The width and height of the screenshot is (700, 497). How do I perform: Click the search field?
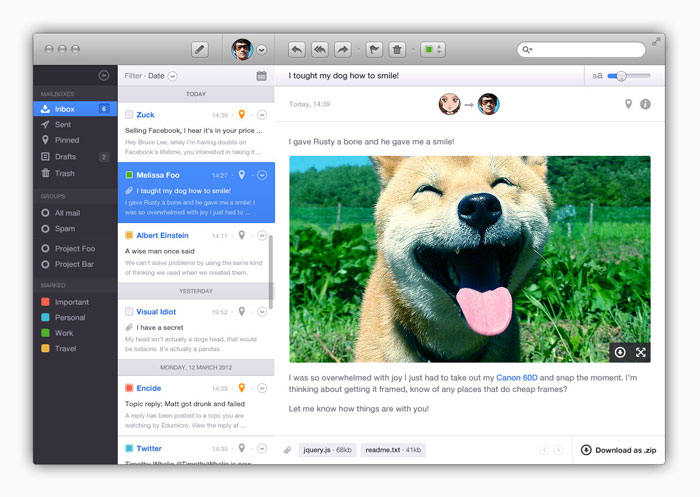tap(581, 50)
